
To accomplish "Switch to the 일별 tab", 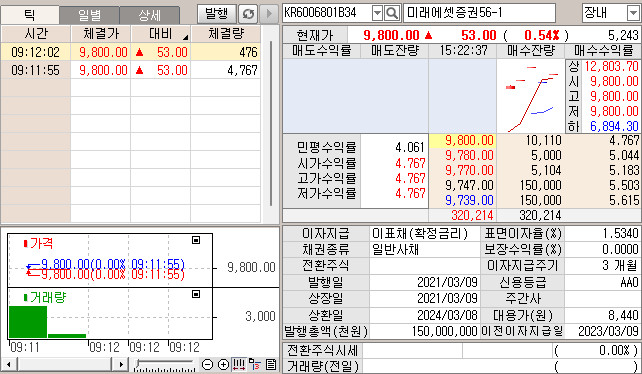I will click(89, 15).
